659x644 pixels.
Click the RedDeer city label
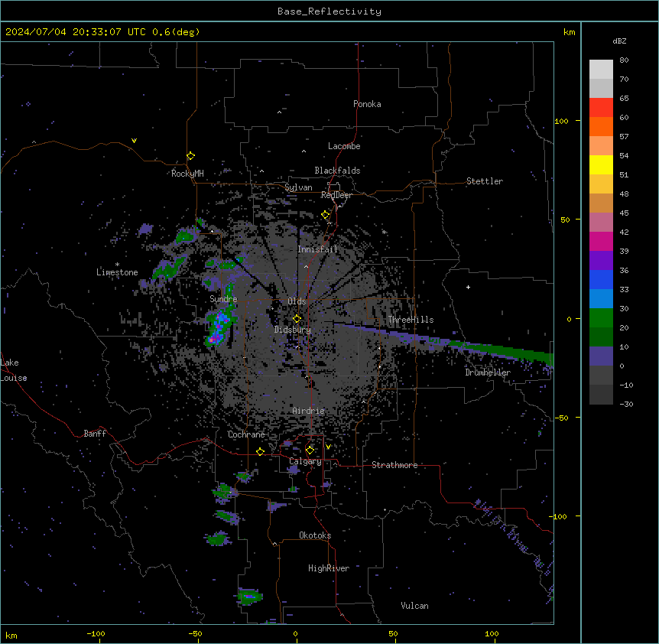336,195
